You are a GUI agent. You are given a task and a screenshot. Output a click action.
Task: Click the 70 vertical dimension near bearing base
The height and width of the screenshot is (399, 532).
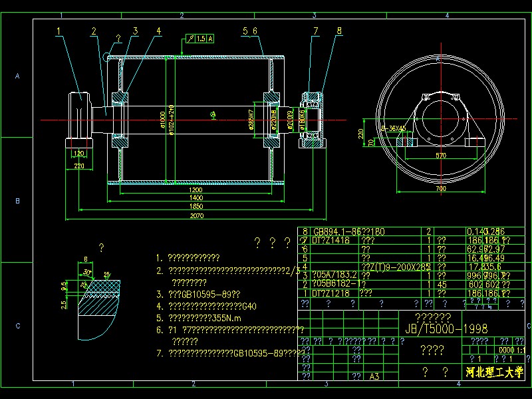(x=372, y=142)
